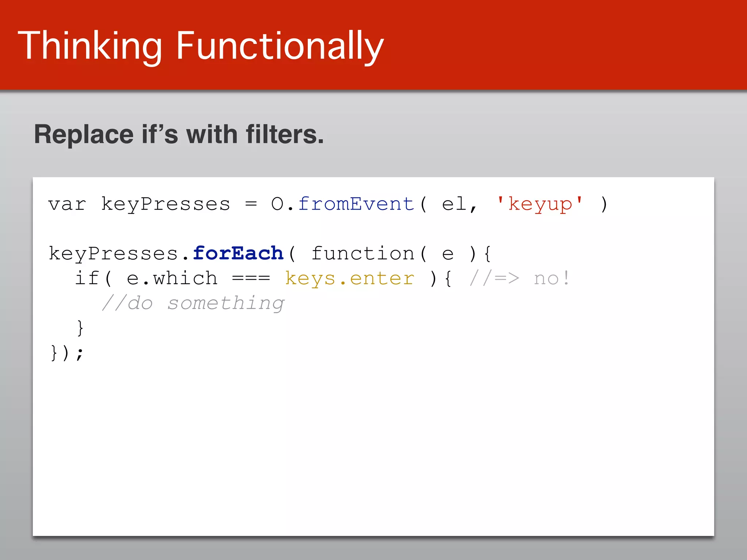Click the 'function' keyword in forEach
The image size is (747, 560).
point(363,253)
